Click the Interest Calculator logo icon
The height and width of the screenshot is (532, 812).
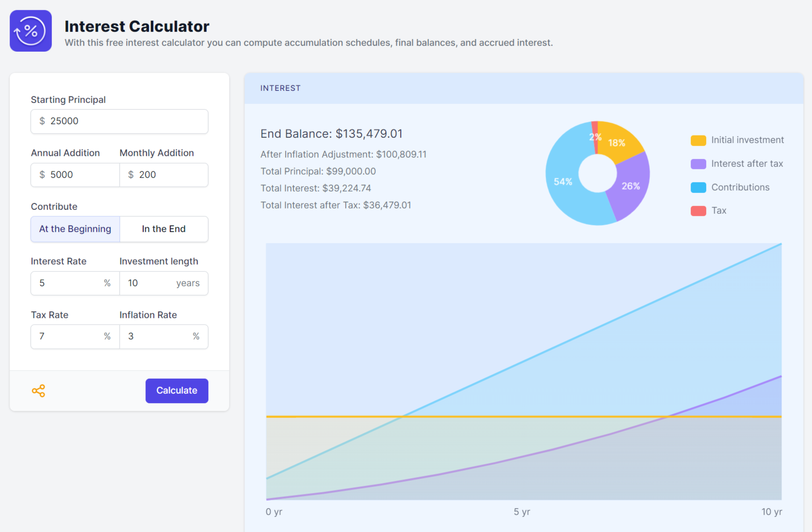[30, 31]
